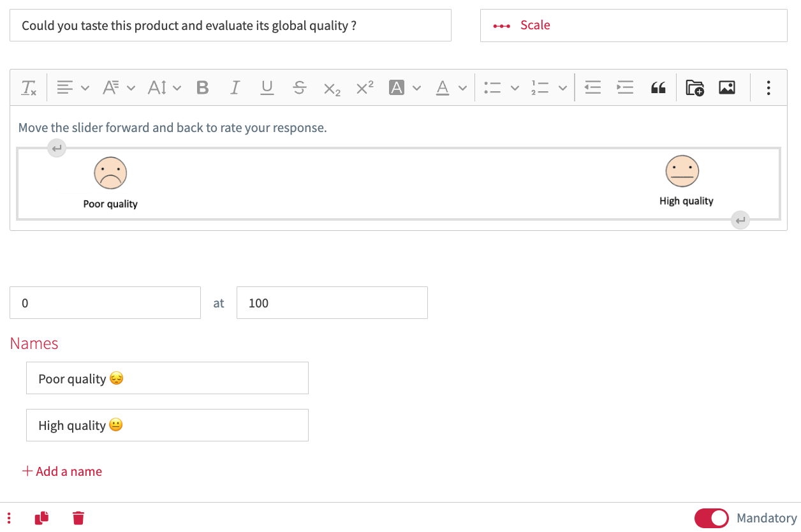Click the clear formatting icon
Viewport: 801px width, 532px height.
pyautogui.click(x=29, y=88)
